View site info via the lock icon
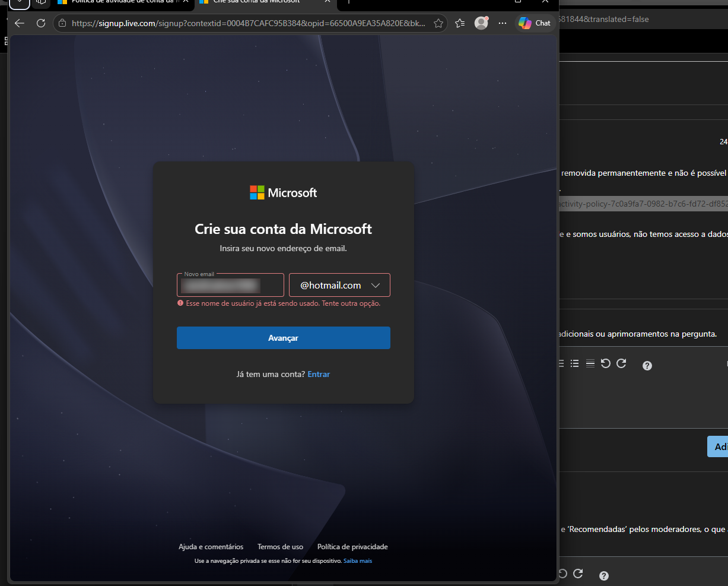 pyautogui.click(x=62, y=24)
